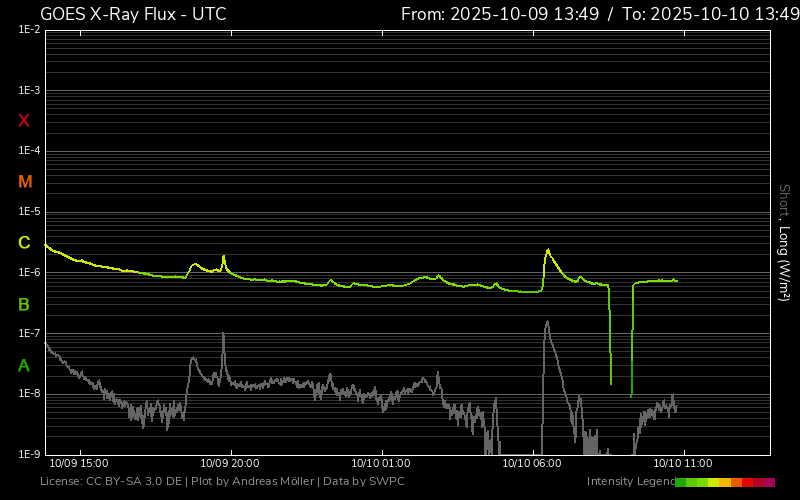The height and width of the screenshot is (500, 800).
Task: Select the green B flare class label
Action: coord(24,304)
